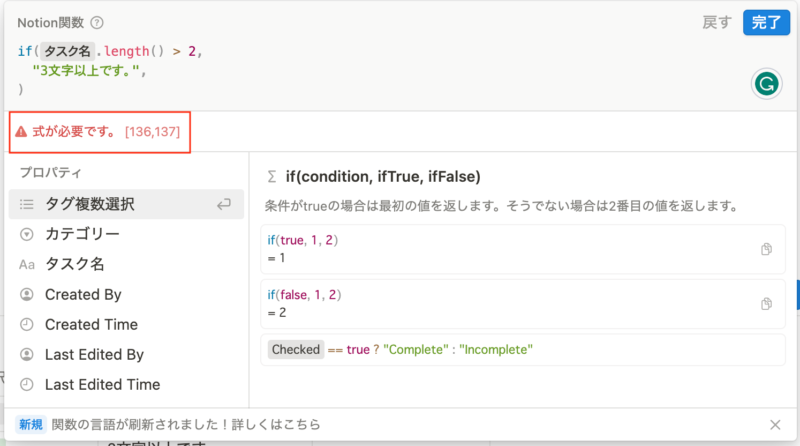Image resolution: width=800 pixels, height=446 pixels.
Task: Select the カテゴリー property
Action: point(126,234)
